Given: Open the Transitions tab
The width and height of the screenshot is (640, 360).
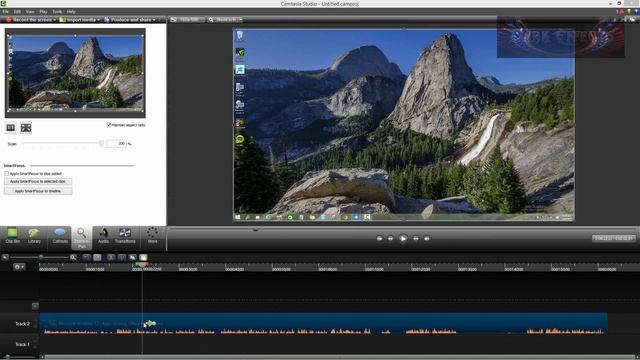Looking at the screenshot, I should coord(125,236).
